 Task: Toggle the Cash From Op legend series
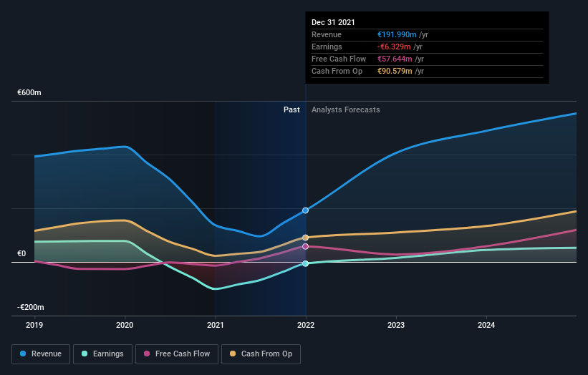261,354
